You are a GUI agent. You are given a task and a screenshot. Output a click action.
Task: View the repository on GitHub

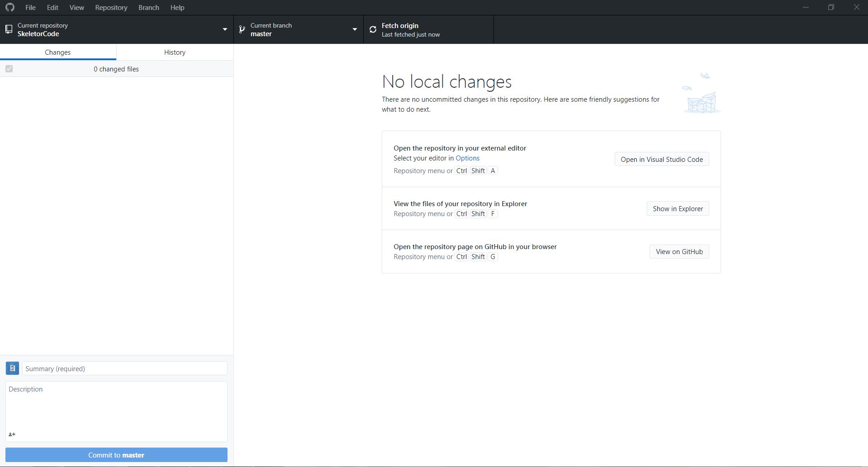678,251
